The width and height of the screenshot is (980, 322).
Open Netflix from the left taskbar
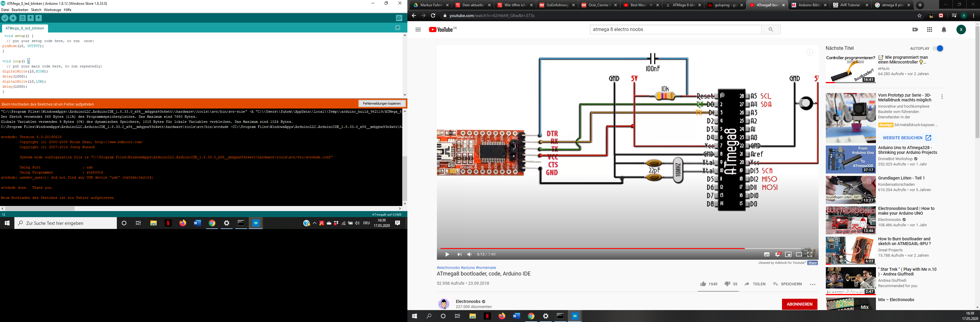point(168,223)
